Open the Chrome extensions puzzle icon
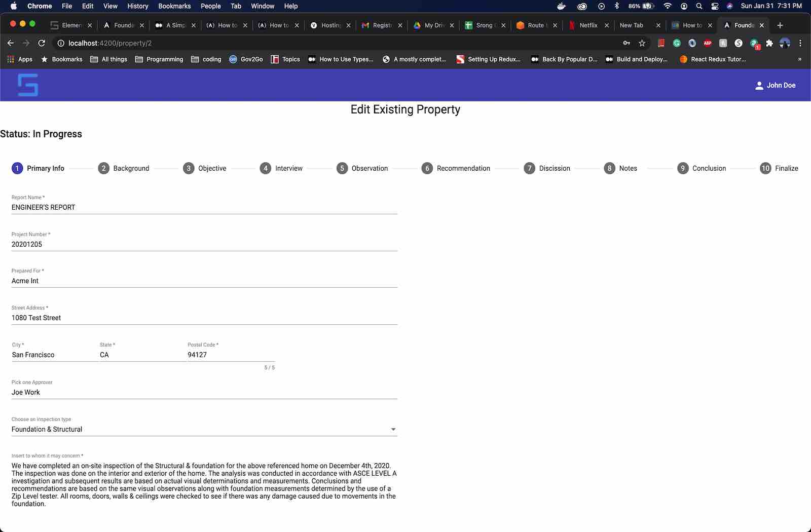 point(769,43)
